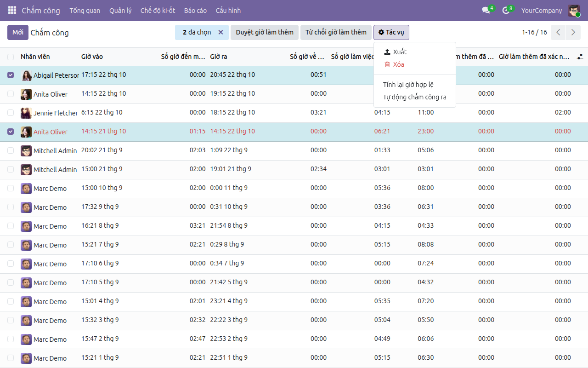The height and width of the screenshot is (368, 588).
Task: Open the activities clock icon
Action: (506, 10)
